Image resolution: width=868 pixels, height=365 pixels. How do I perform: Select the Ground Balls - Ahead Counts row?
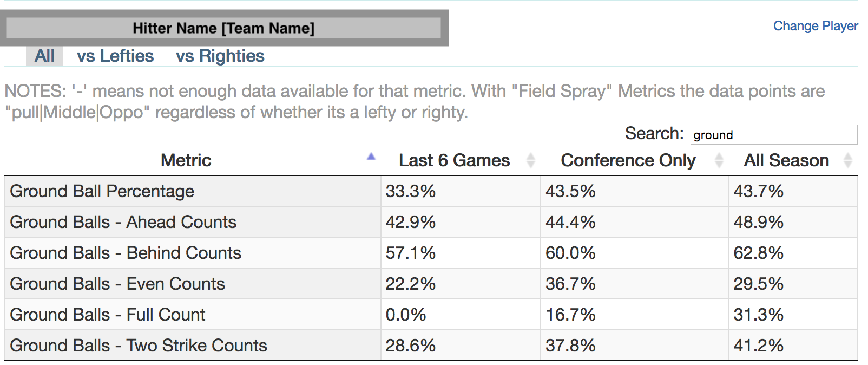(431, 222)
